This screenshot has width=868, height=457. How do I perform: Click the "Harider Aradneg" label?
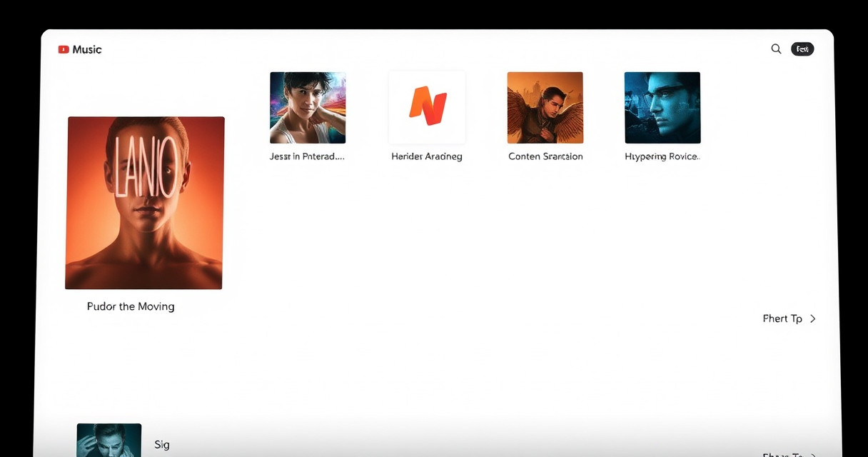[427, 156]
